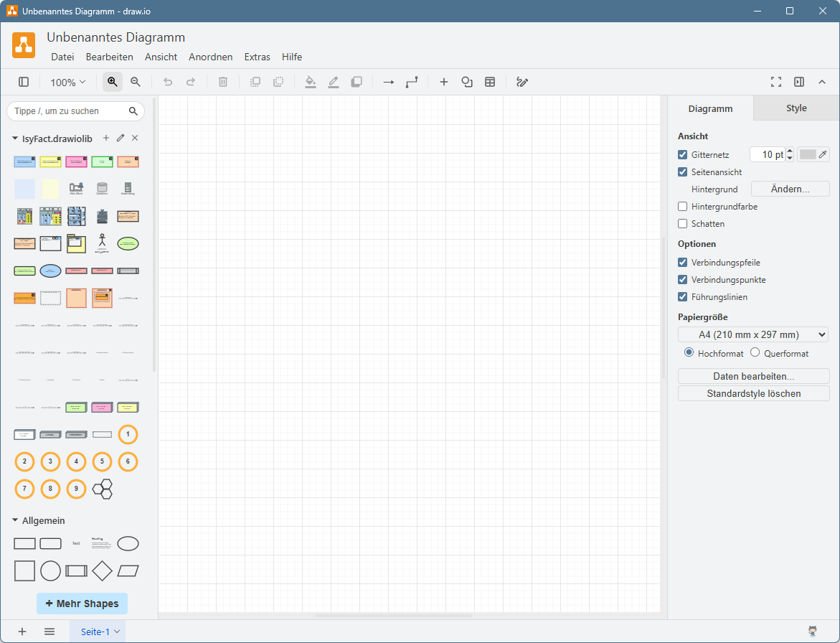Switch to the Style tab
This screenshot has width=840, height=643.
(x=796, y=108)
